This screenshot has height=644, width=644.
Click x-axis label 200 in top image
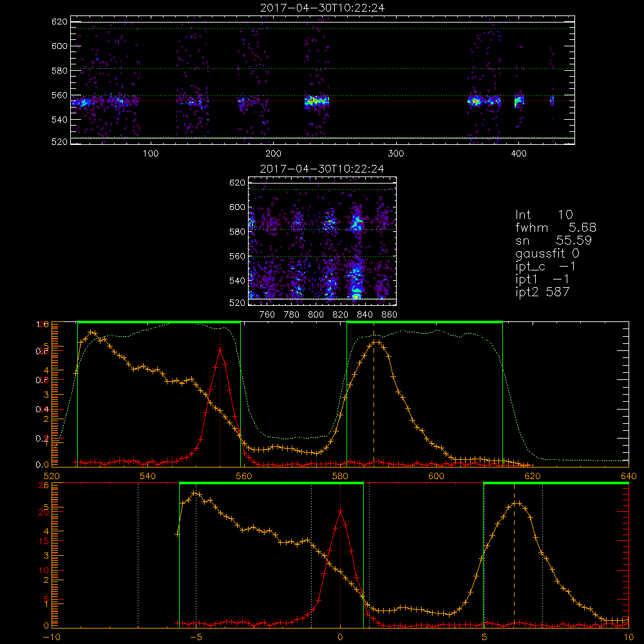(273, 154)
